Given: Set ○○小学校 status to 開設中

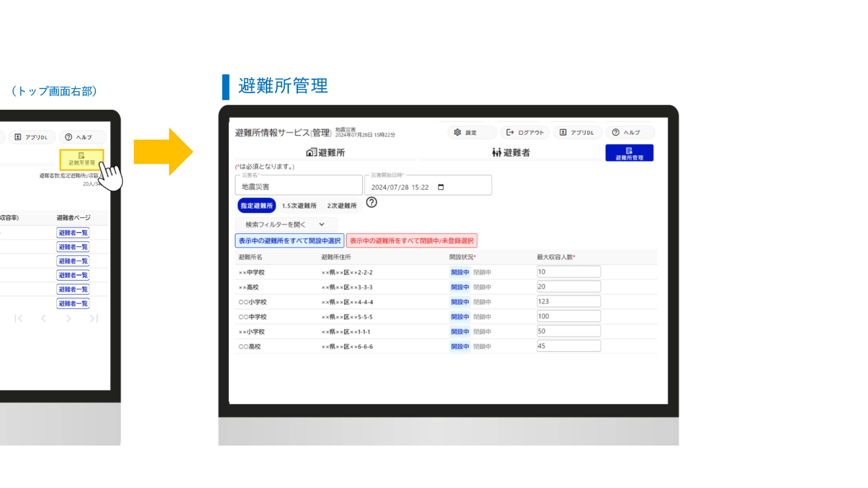Looking at the screenshot, I should pos(460,302).
